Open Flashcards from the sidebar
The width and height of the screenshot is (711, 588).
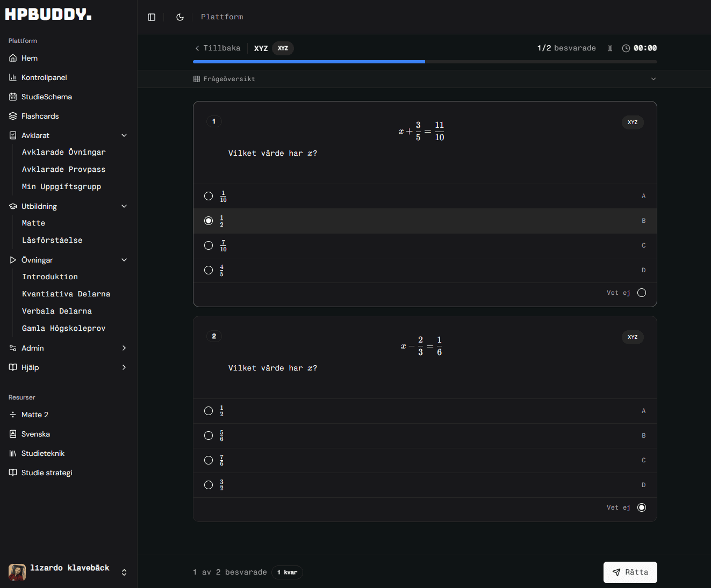click(x=40, y=116)
